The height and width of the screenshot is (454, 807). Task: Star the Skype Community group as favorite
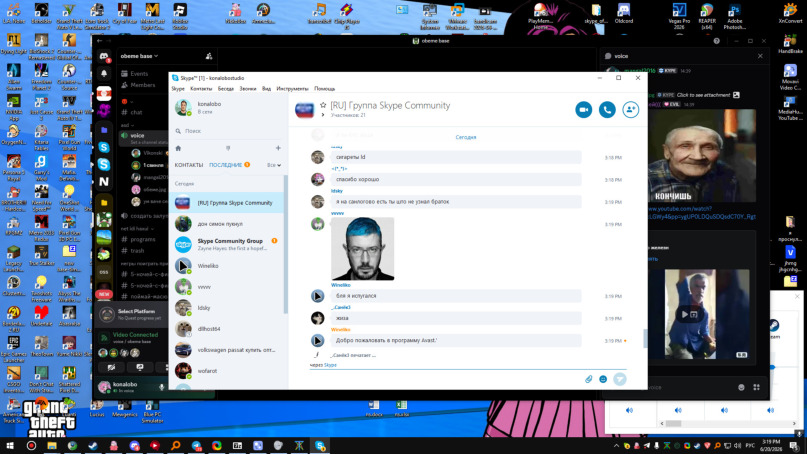tap(323, 105)
